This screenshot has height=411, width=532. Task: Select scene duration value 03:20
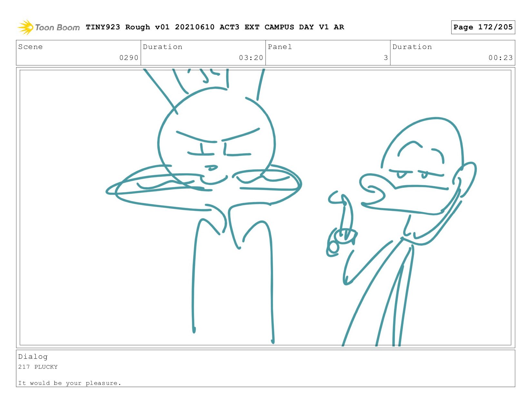click(251, 58)
